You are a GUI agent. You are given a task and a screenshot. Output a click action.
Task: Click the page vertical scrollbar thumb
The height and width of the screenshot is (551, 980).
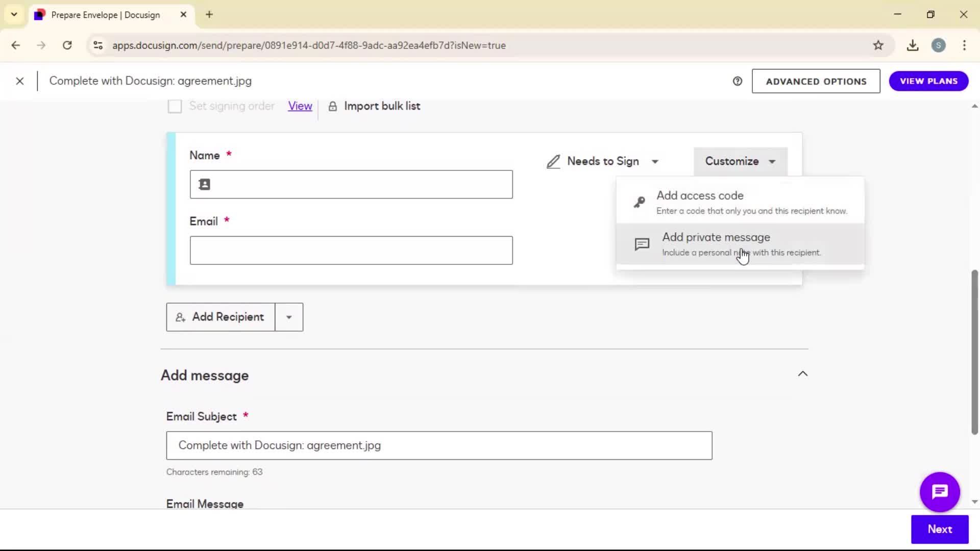click(974, 352)
